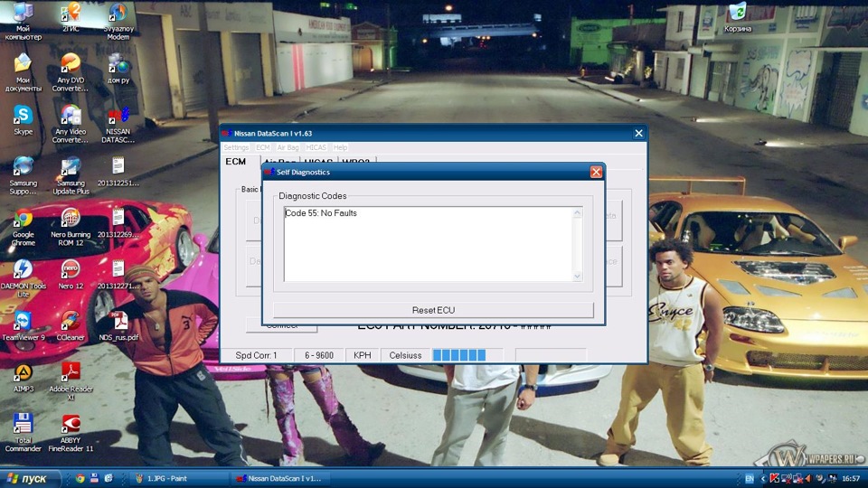Select the 201312271 text file icon
868x488 pixels.
118,275
